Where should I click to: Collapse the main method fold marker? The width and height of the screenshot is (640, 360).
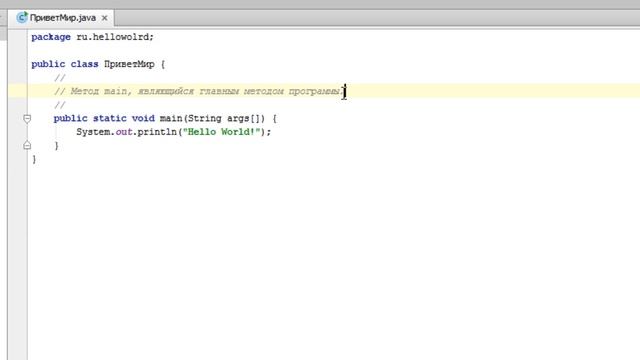(27, 119)
